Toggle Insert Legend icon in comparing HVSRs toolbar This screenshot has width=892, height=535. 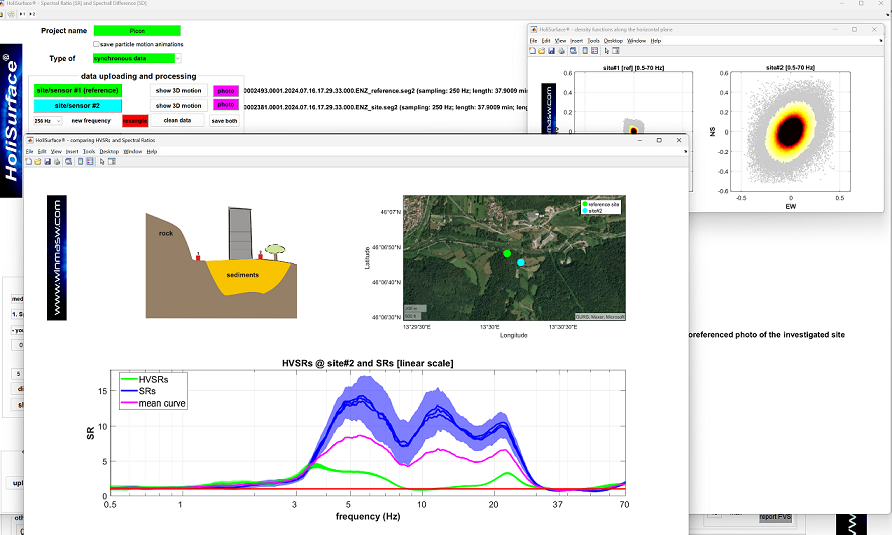click(x=90, y=162)
